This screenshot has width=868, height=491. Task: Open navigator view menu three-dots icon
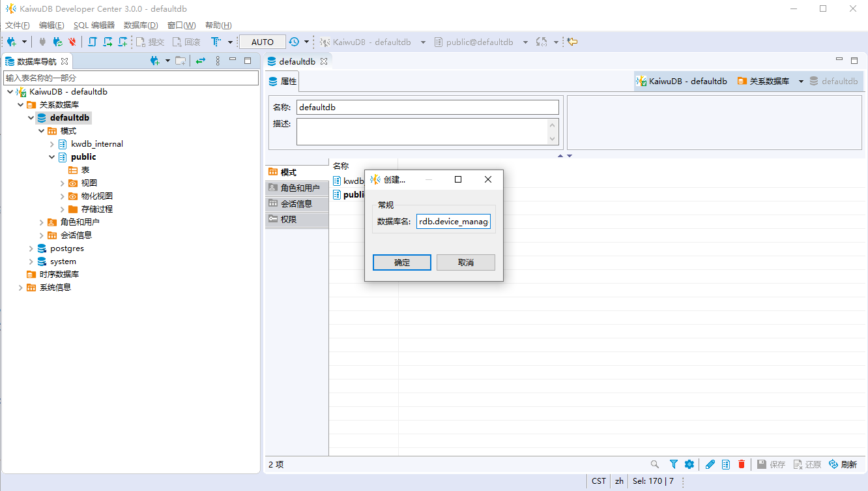[218, 61]
